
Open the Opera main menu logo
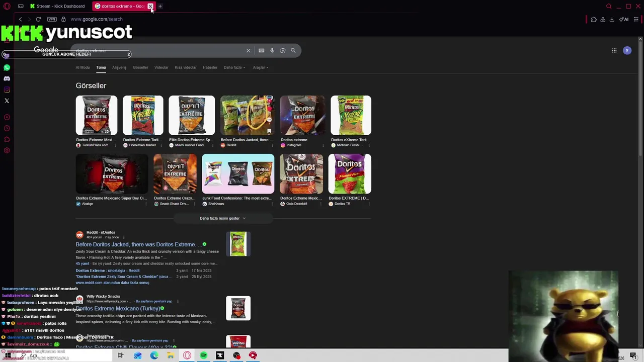[x=7, y=6]
